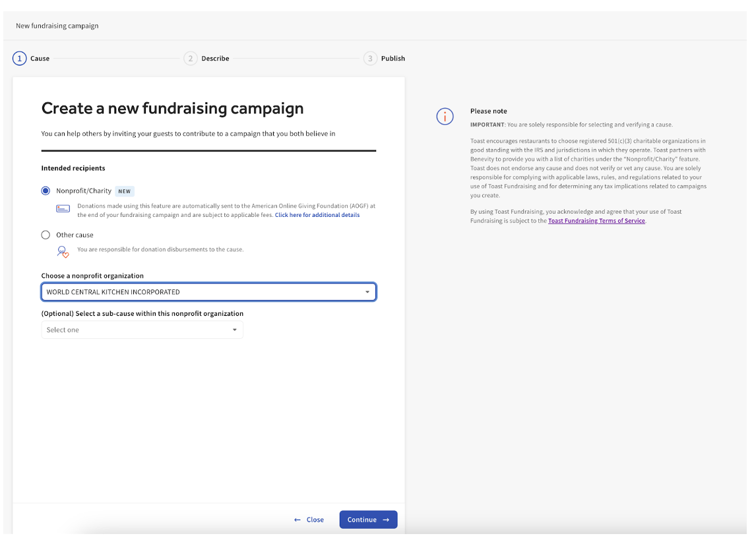Screen dimensions: 756x542
Task: Click the Close button with back arrow
Action: click(309, 520)
